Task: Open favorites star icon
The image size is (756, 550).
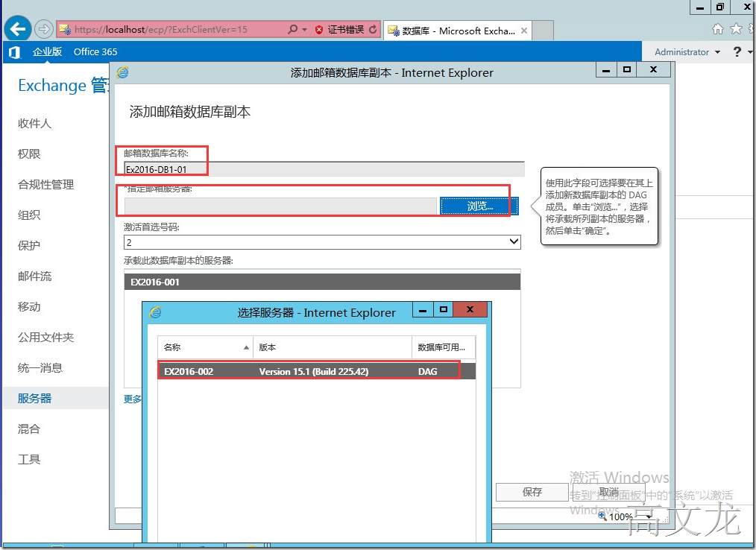Action: 736,29
